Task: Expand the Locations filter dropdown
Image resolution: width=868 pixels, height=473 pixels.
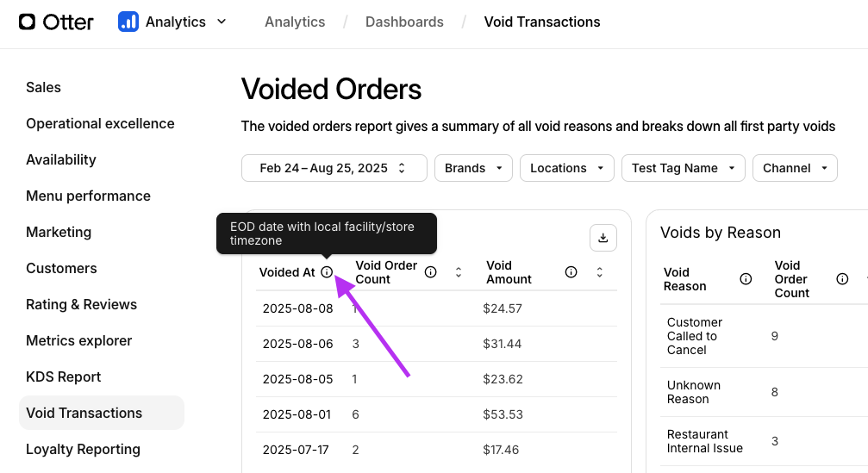Action: [x=566, y=168]
